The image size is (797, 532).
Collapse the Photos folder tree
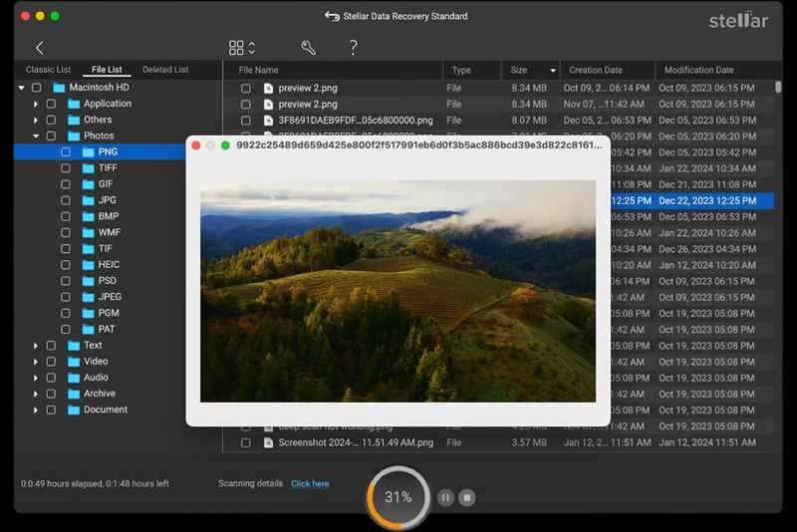[x=36, y=135]
